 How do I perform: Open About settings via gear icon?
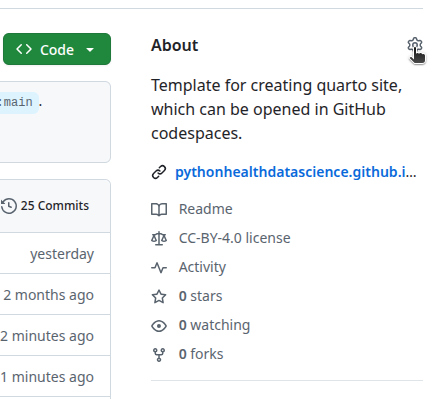(x=415, y=45)
